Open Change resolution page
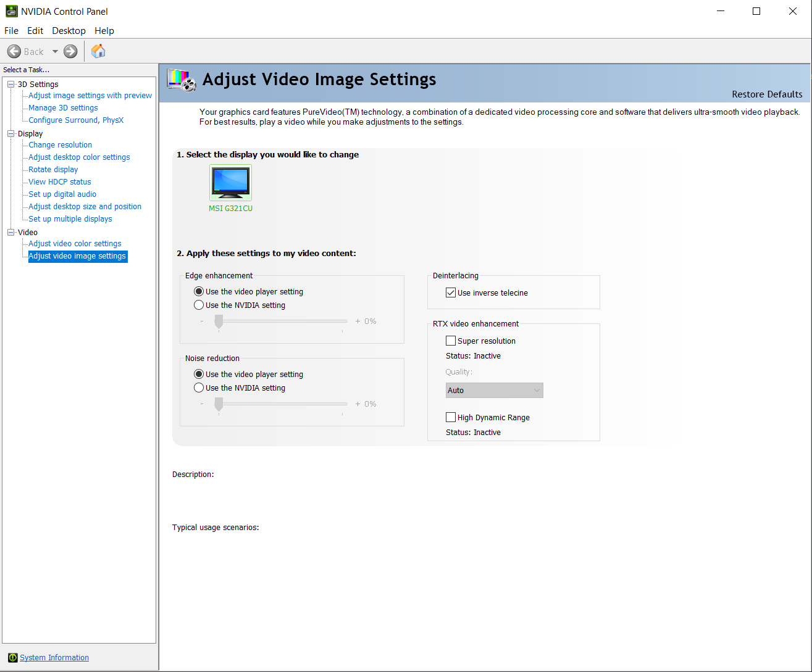The width and height of the screenshot is (812, 672). (x=60, y=145)
